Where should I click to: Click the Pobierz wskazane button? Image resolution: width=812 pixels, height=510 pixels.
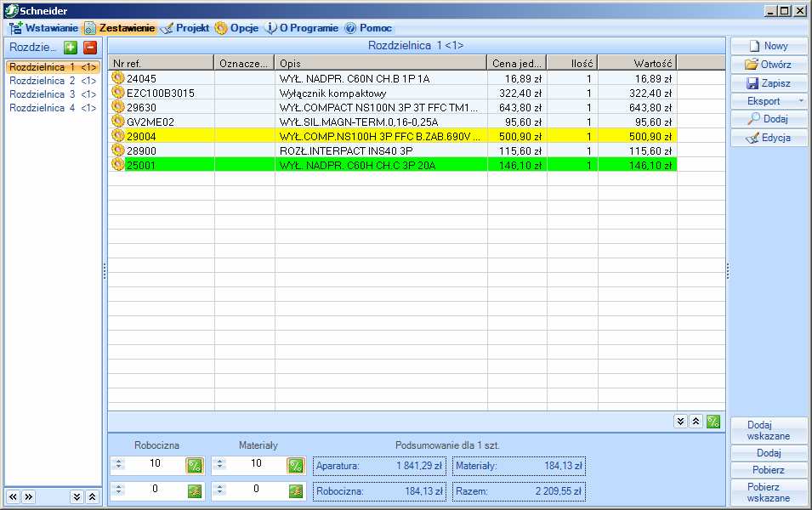pyautogui.click(x=769, y=492)
